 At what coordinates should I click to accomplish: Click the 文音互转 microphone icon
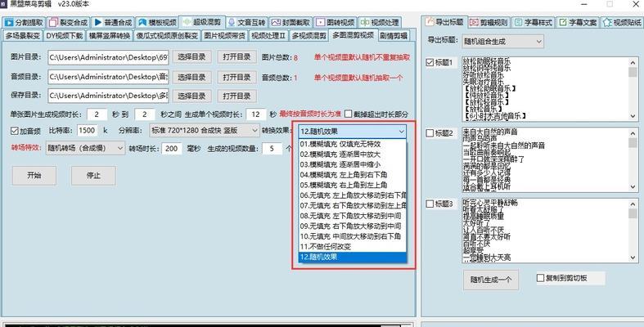coord(232,22)
